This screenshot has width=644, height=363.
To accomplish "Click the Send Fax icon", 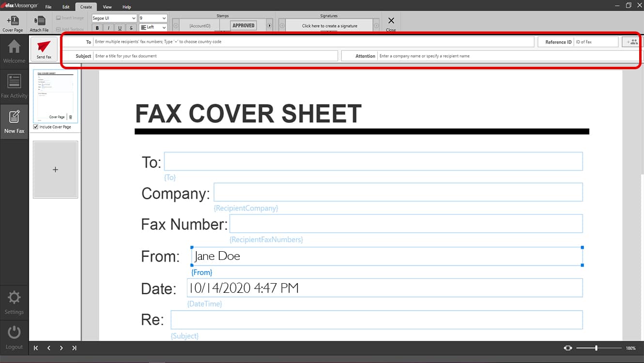I will pyautogui.click(x=44, y=49).
